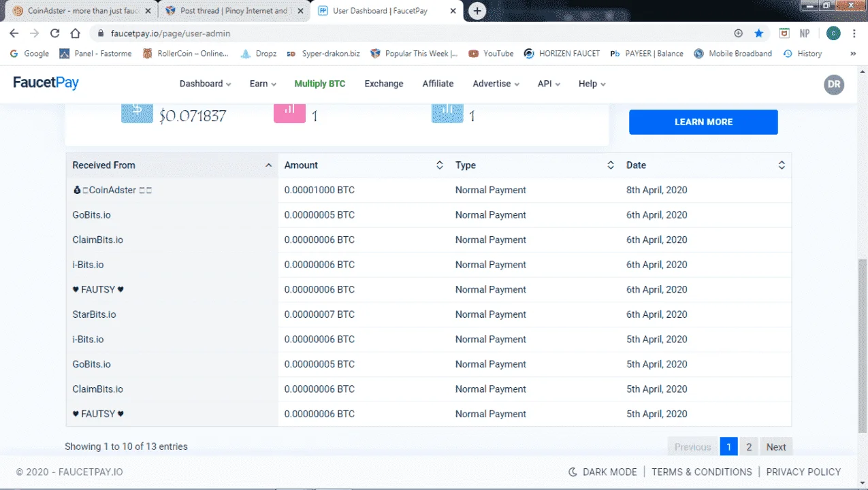Open the Chrome profile avatar

[x=833, y=33]
